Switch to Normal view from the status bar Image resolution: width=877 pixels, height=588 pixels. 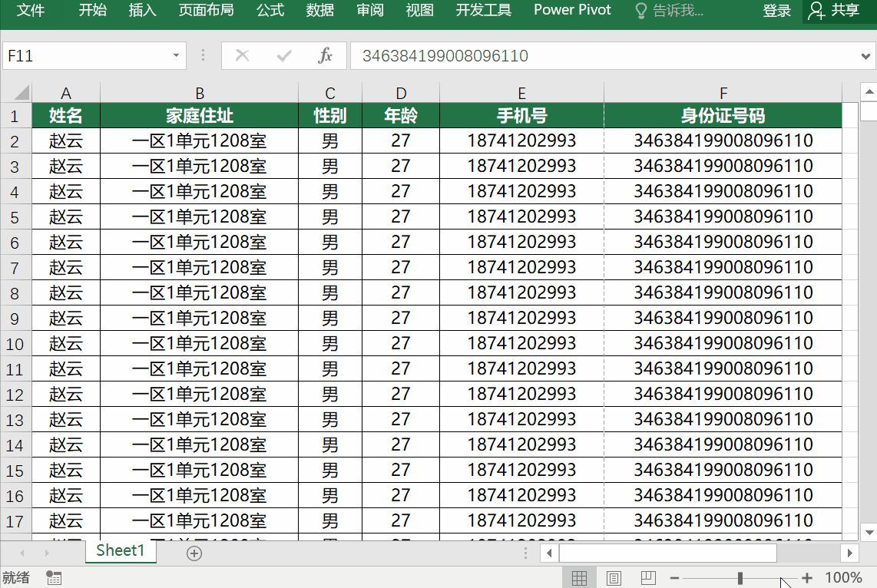(x=580, y=577)
